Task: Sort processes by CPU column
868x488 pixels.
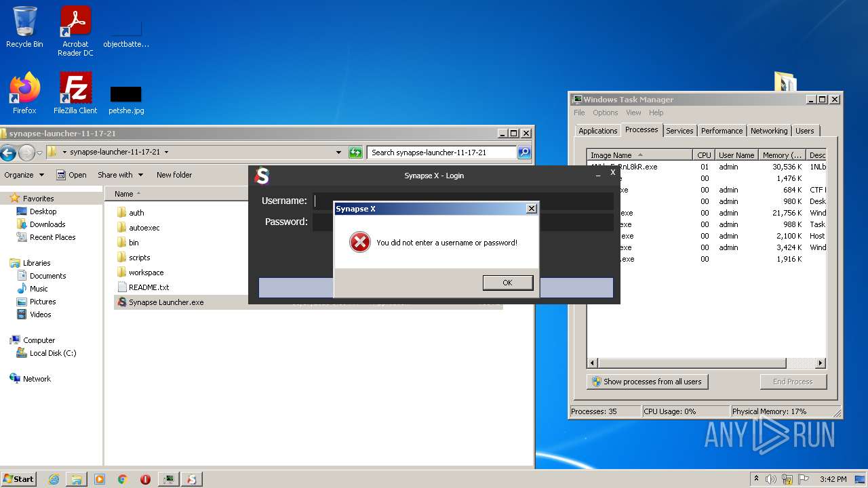Action: tap(704, 155)
